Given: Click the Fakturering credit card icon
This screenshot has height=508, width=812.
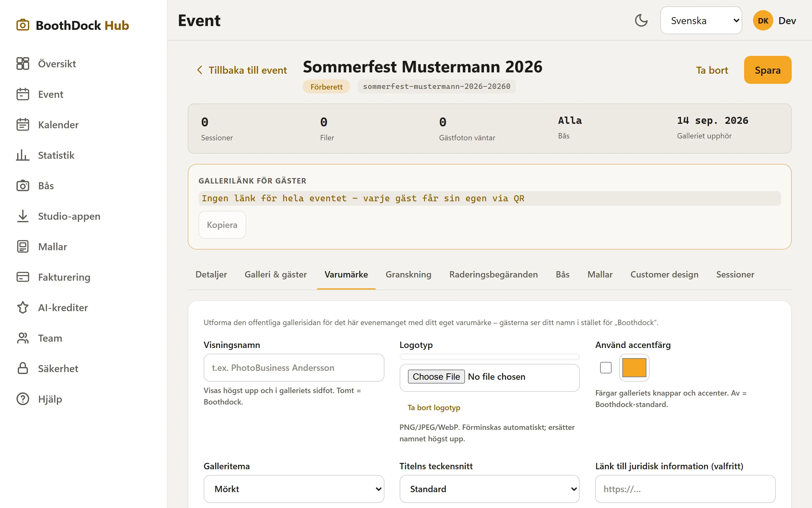Looking at the screenshot, I should point(23,277).
